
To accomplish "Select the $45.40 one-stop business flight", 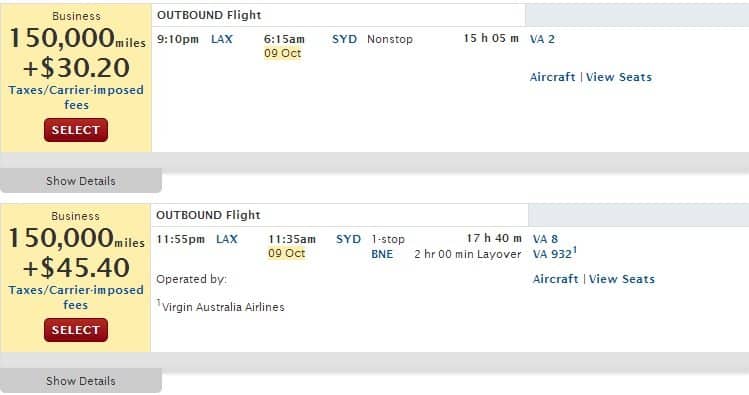I will click(x=76, y=330).
